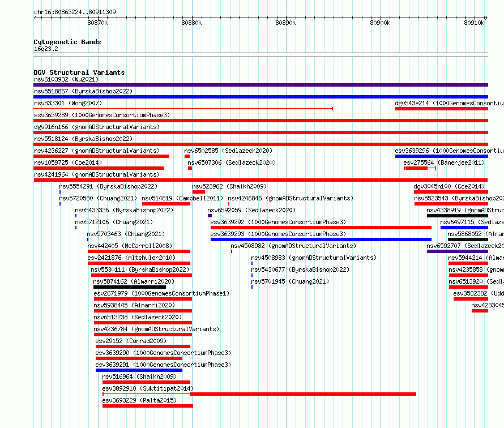Open nsv5703463 (Chuang2021) label
This screenshot has height=428, width=504.
pyautogui.click(x=126, y=234)
